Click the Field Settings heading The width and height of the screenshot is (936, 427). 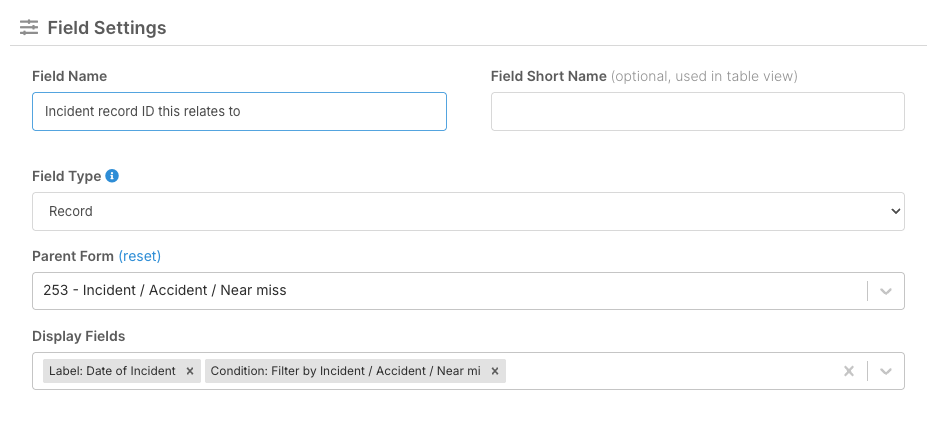point(107,27)
